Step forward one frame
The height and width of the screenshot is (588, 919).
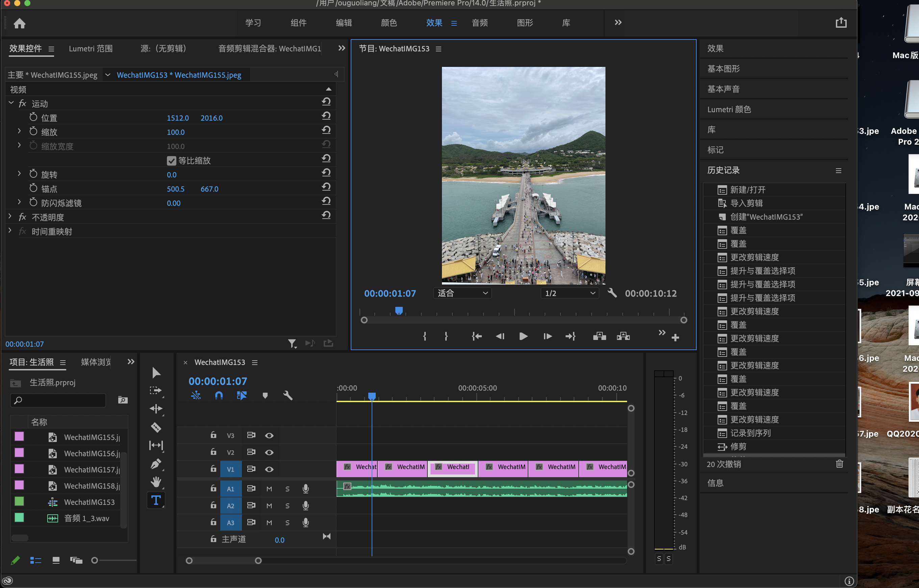547,336
